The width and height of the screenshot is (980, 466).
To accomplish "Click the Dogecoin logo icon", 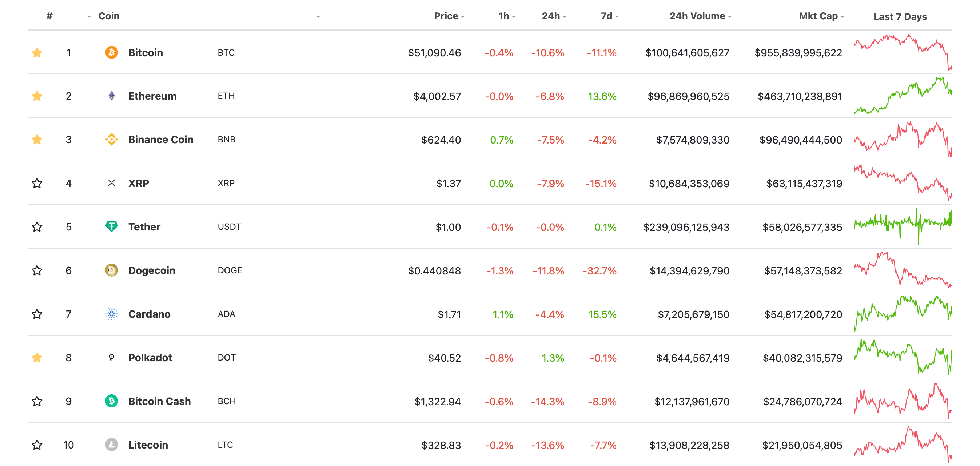I will (x=111, y=270).
